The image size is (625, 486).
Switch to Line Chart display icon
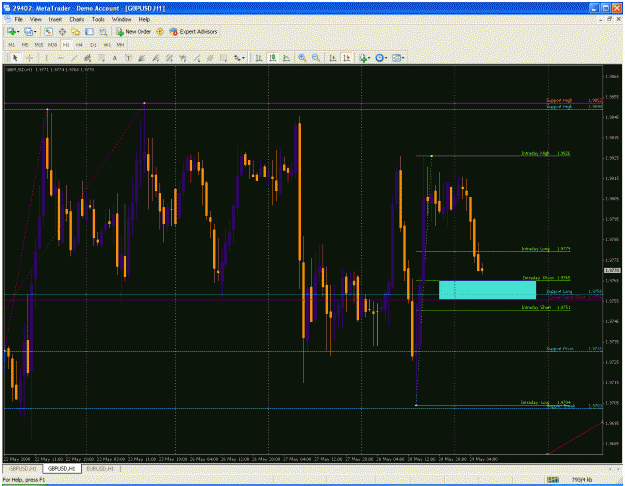click(x=287, y=58)
